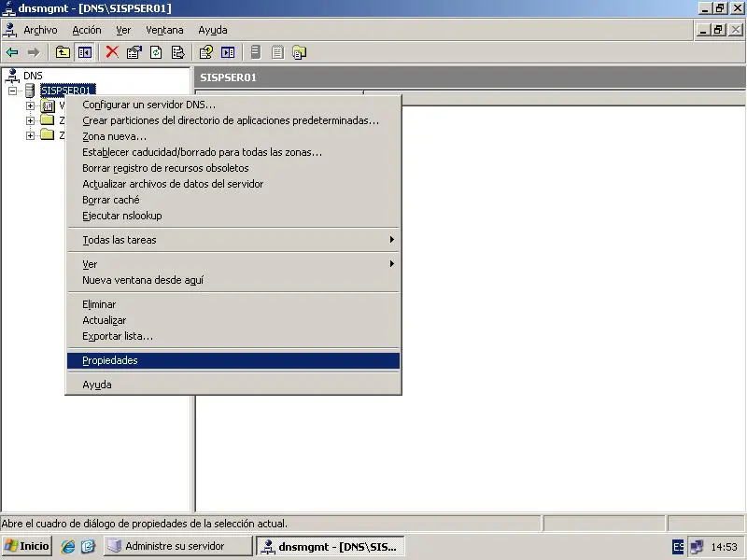Launch Internet Explorer from quick launch
Screen dimensions: 747x560
pyautogui.click(x=67, y=546)
